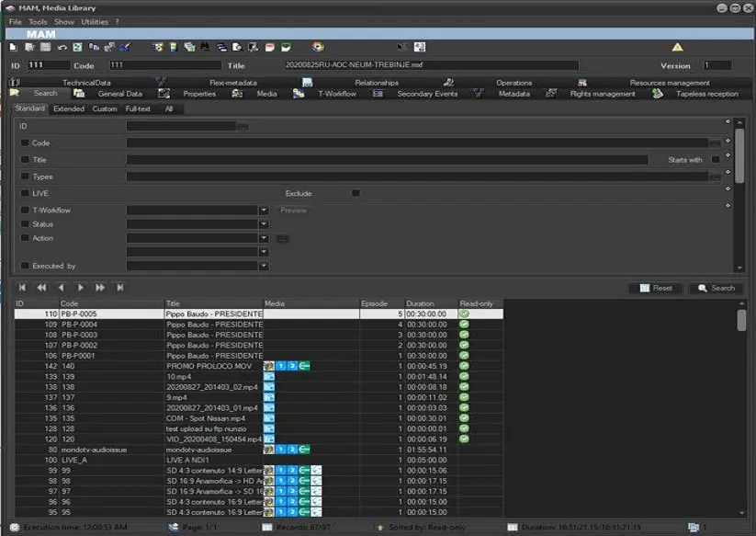Enable the LIVE filter checkbox
Image resolution: width=756 pixels, height=536 pixels.
tap(25, 193)
